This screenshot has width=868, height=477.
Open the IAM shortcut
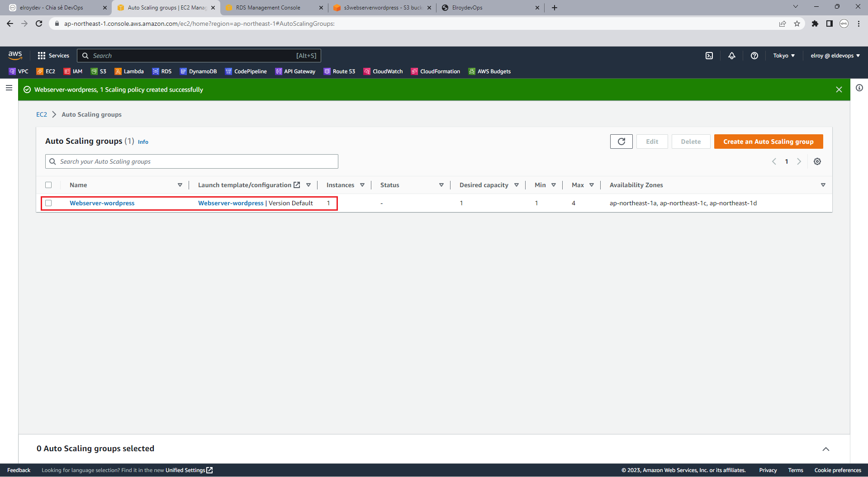tap(73, 71)
